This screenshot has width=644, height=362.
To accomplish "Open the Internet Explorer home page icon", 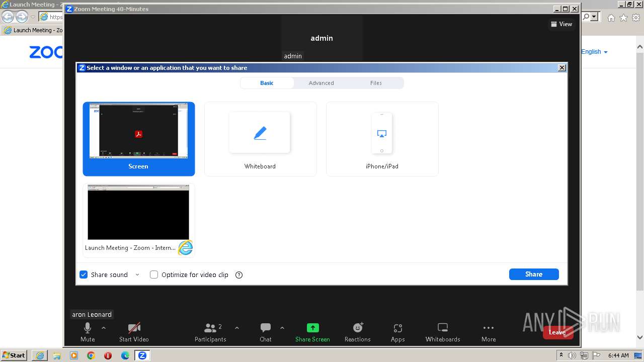I will point(611,18).
